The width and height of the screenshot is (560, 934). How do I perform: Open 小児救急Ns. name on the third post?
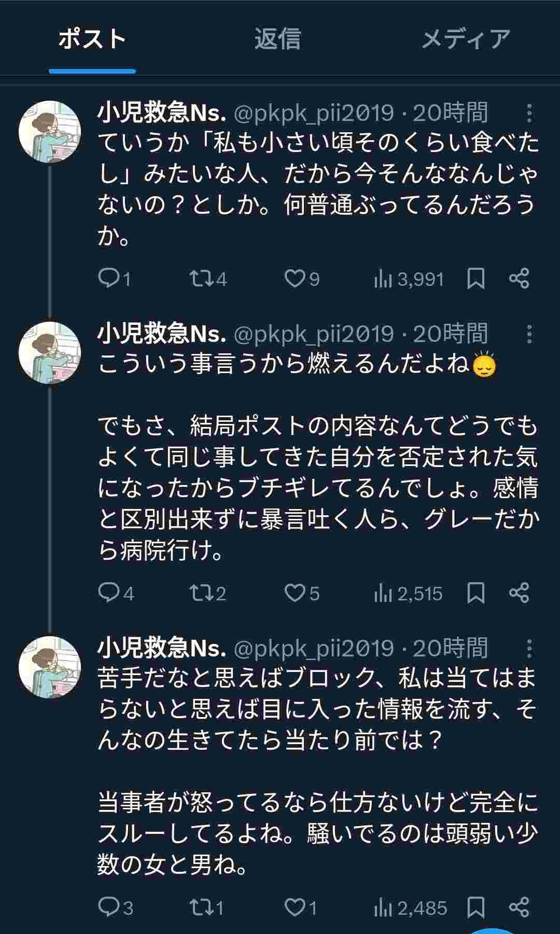(162, 649)
